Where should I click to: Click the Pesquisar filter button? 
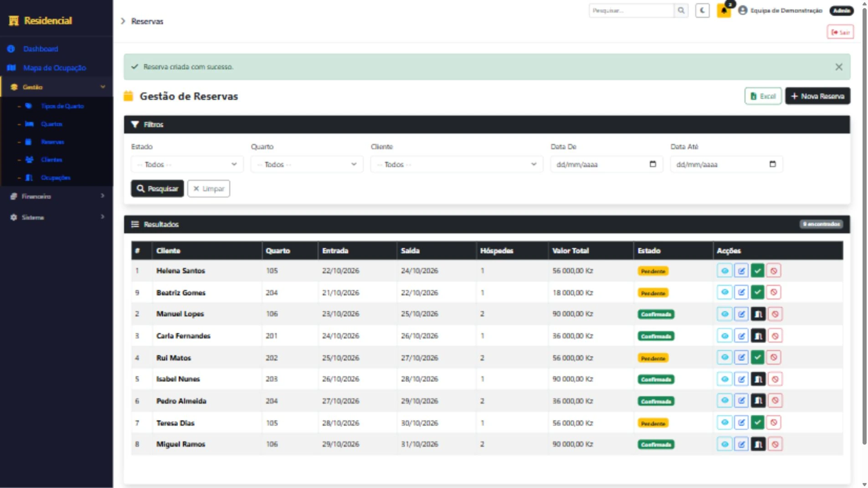(158, 188)
